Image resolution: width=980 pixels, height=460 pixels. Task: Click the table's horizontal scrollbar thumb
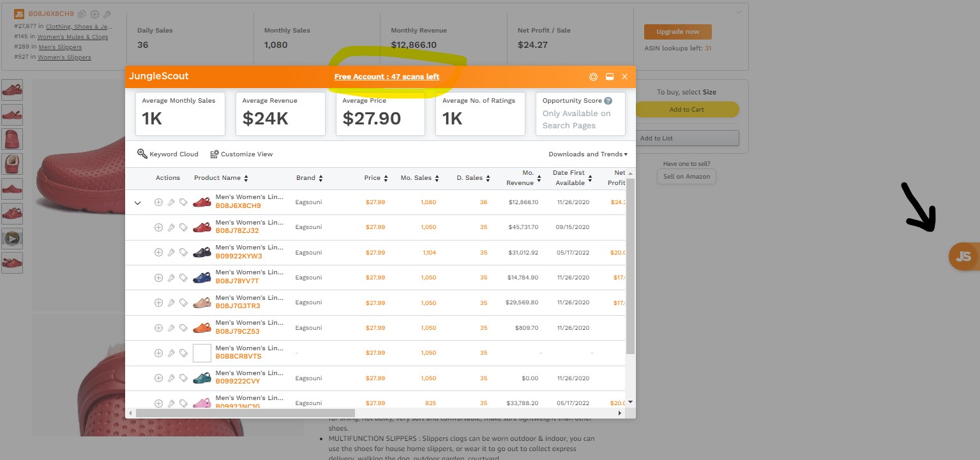pyautogui.click(x=245, y=413)
